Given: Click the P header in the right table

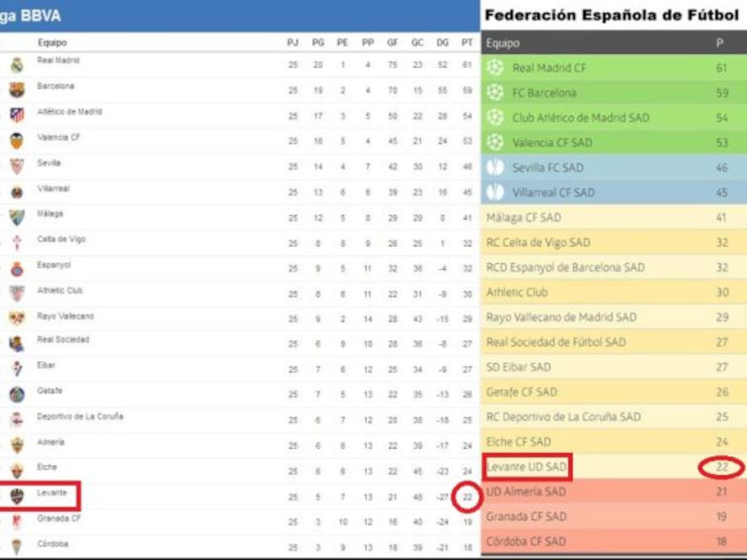Looking at the screenshot, I should 720,44.
